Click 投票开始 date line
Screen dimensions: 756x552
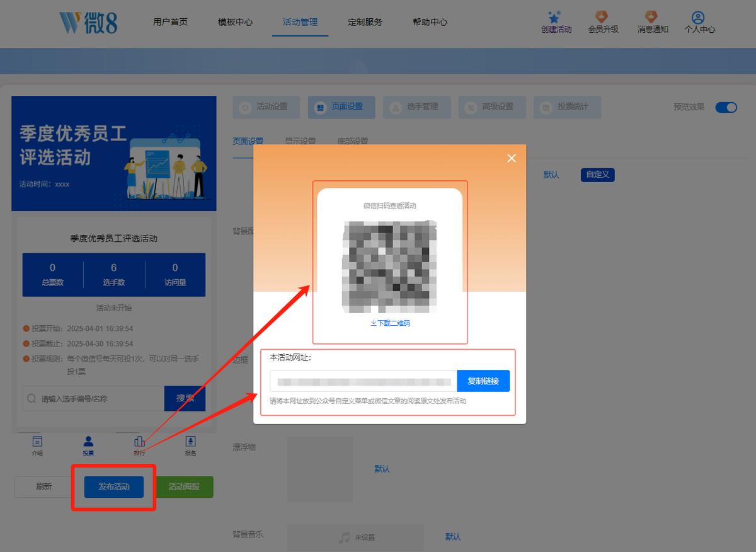coord(78,328)
